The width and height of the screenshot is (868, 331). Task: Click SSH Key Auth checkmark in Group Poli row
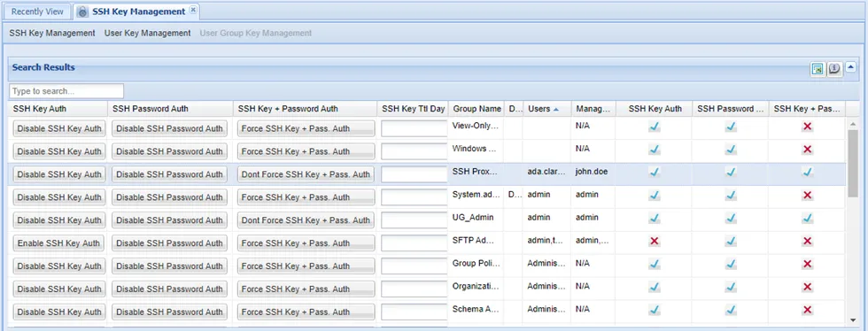tap(655, 264)
